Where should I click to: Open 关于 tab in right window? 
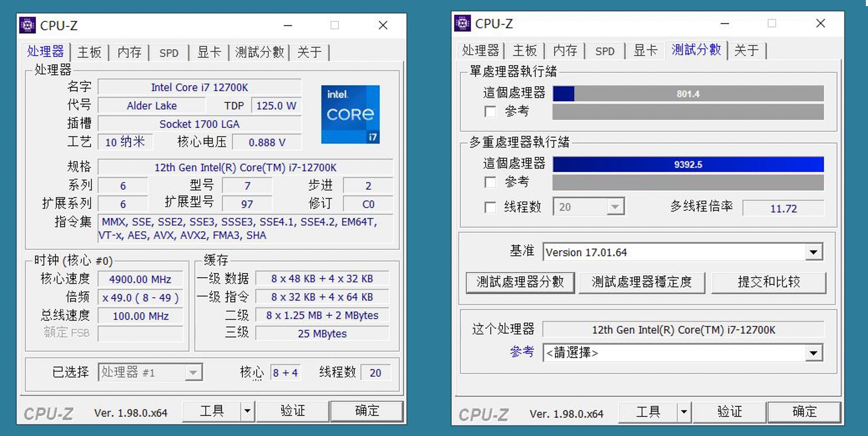tap(747, 50)
